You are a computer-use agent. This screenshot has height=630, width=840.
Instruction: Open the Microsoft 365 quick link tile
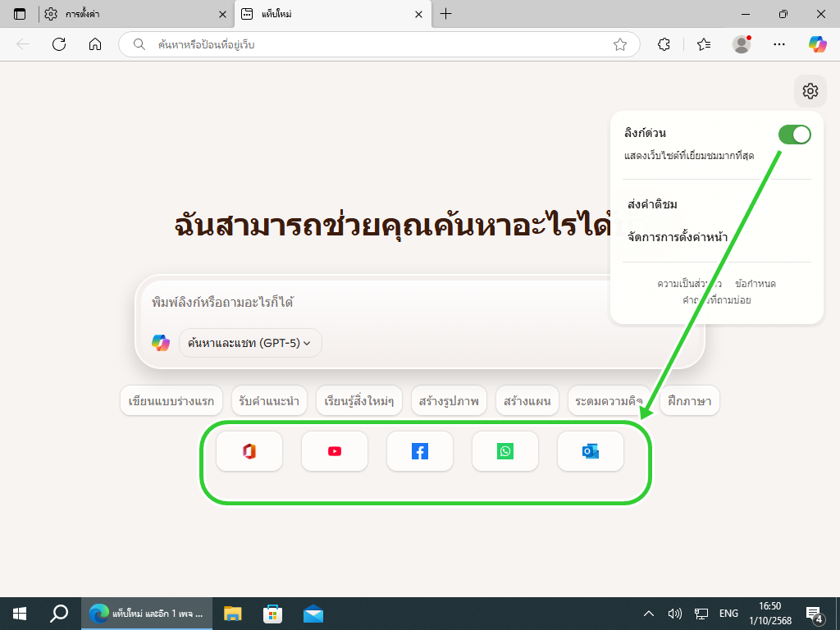click(249, 451)
